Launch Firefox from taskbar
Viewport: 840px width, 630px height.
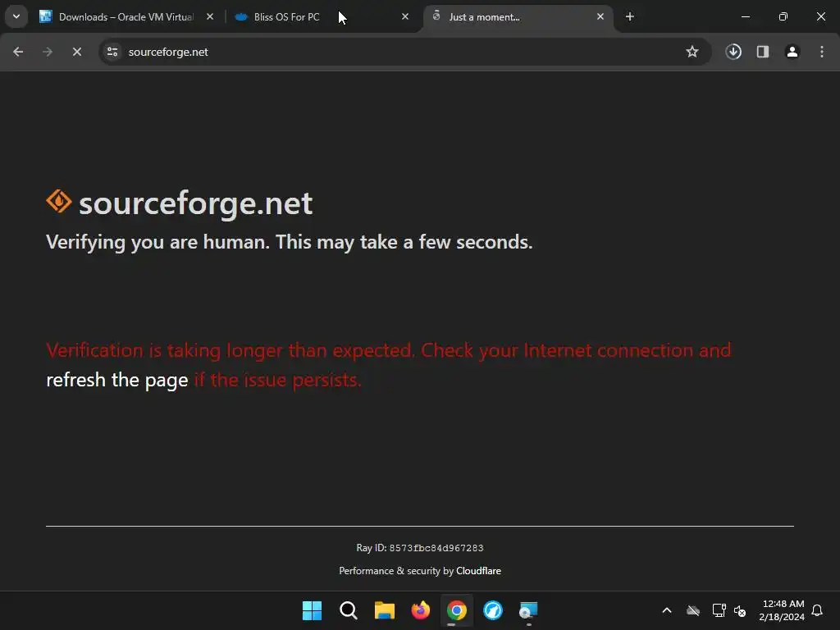pos(421,610)
